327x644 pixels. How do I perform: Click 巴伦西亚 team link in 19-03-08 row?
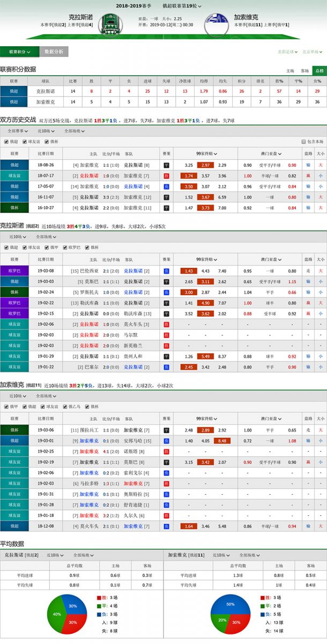click(x=88, y=270)
